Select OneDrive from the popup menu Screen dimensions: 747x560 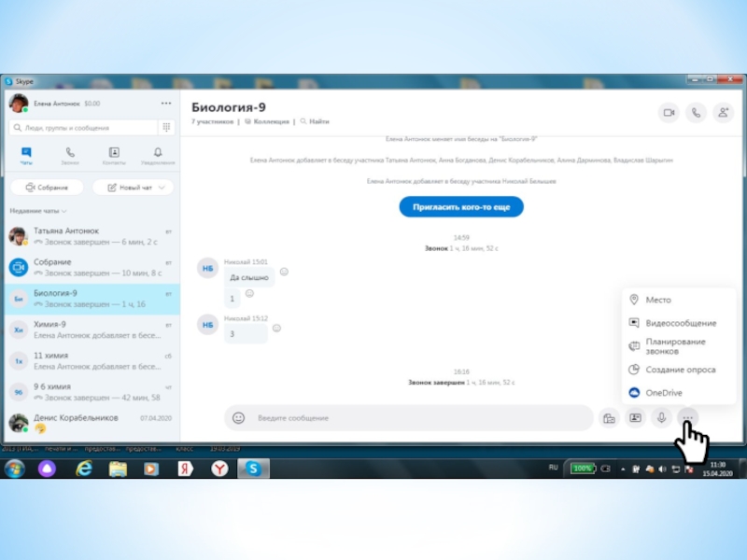(x=679, y=393)
